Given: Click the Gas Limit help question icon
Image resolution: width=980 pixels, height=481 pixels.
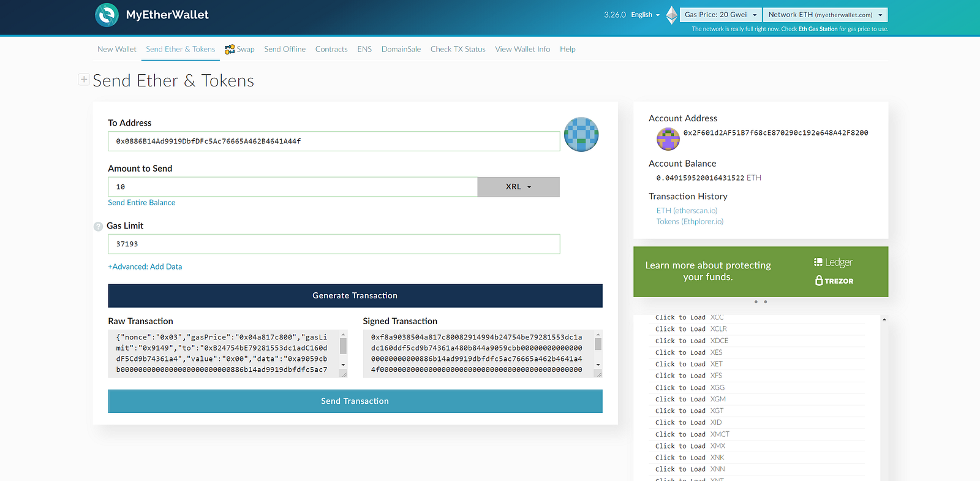Looking at the screenshot, I should coord(98,227).
